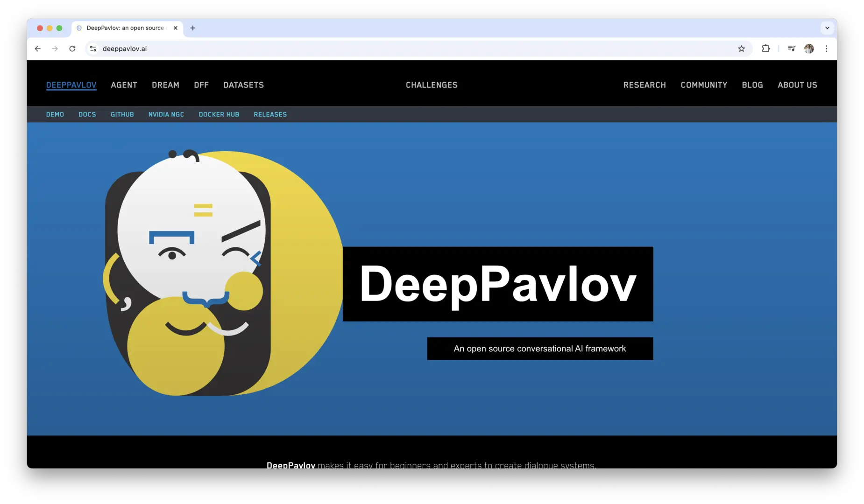Go back using the navigation arrow

[x=37, y=49]
